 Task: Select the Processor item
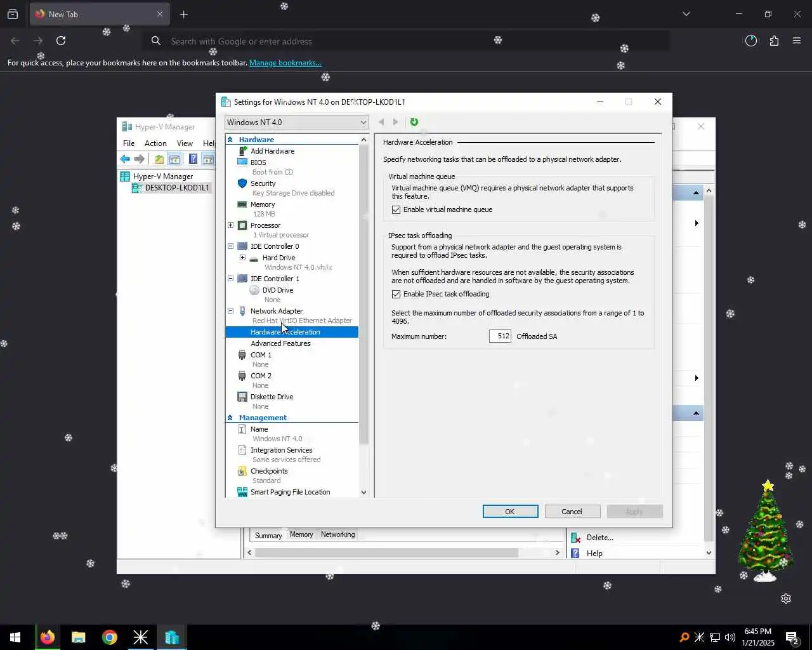pos(265,225)
